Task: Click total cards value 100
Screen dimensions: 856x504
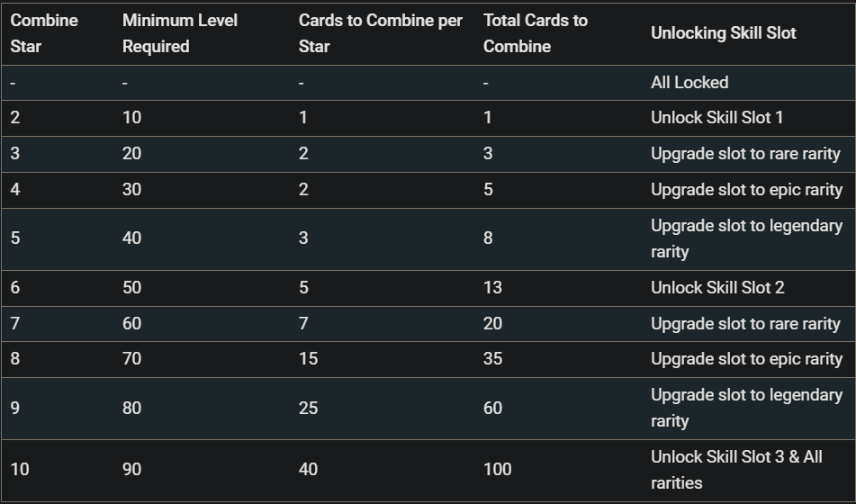Action: [498, 470]
